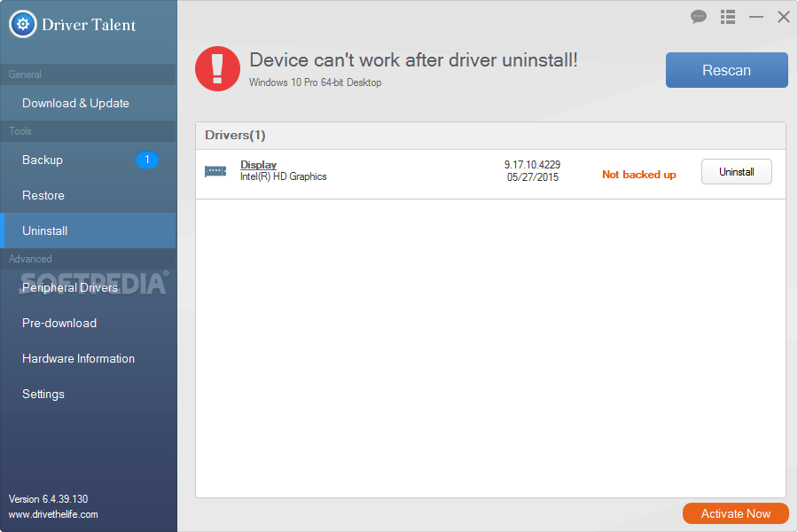Click the Tools section label
The height and width of the screenshot is (532, 798).
pos(20,131)
